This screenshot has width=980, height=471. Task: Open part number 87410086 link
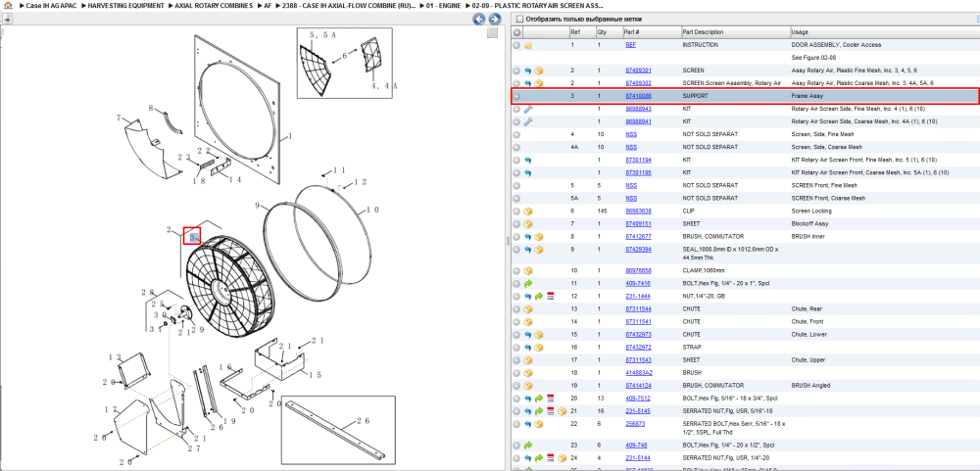pyautogui.click(x=638, y=96)
